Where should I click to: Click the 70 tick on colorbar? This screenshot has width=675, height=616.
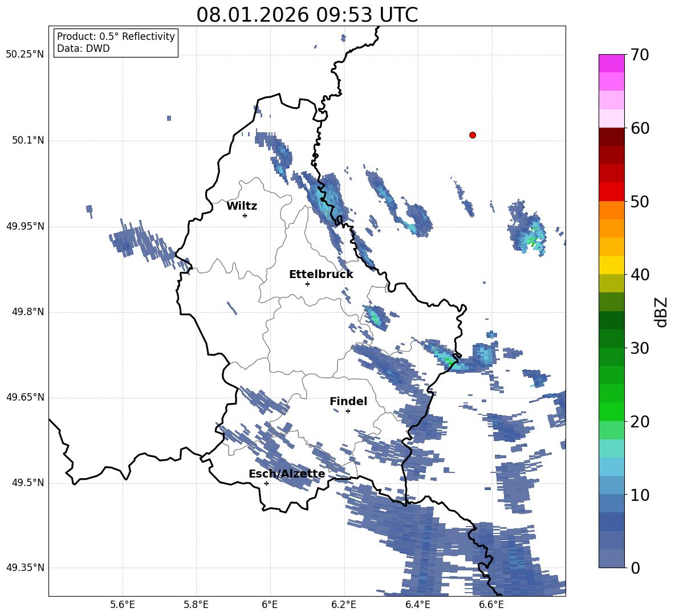(640, 55)
